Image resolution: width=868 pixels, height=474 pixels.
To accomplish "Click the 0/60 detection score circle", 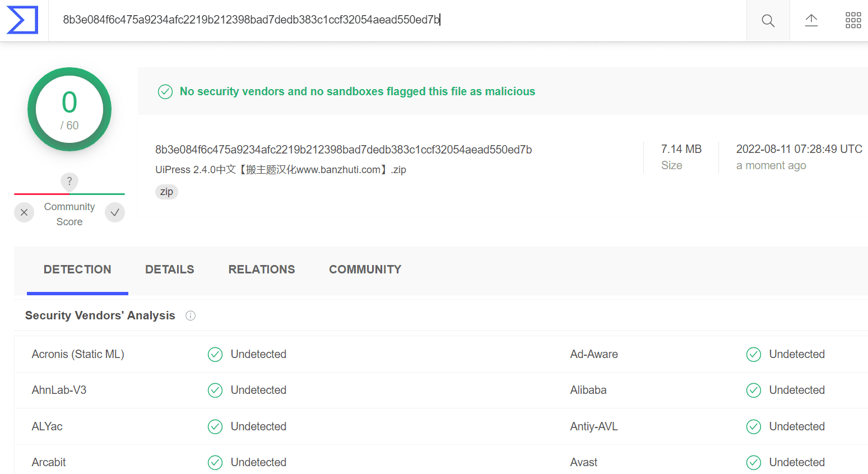I will click(x=69, y=109).
